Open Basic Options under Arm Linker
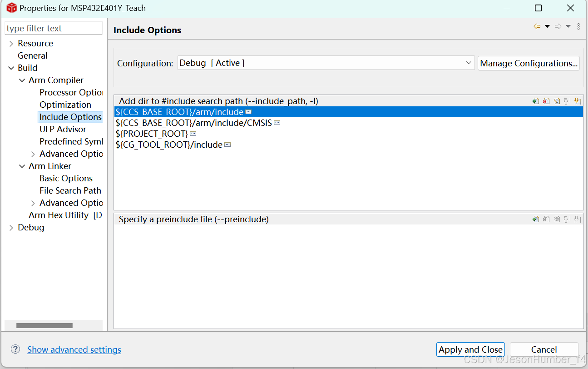This screenshot has width=588, height=369. 66,178
